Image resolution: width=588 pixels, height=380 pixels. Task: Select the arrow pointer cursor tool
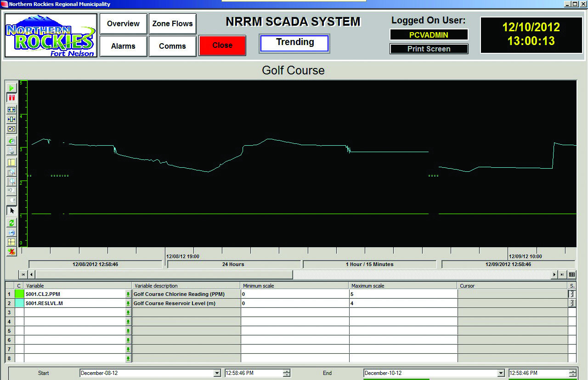11,210
